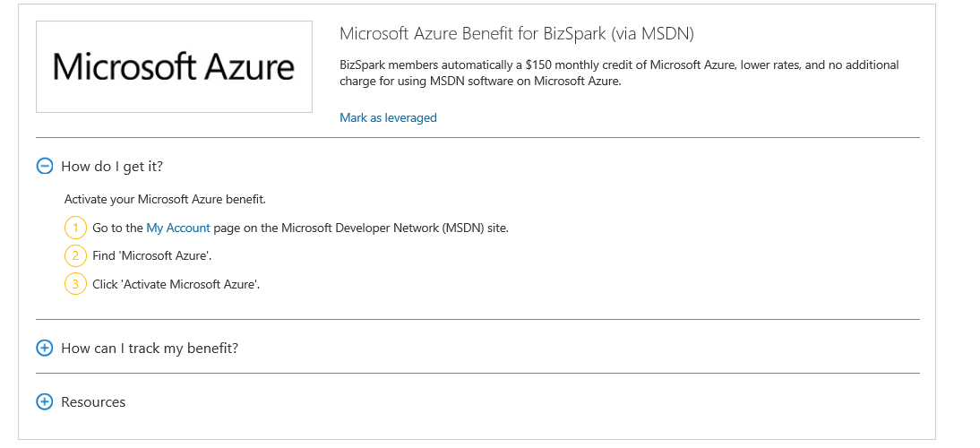980x448 pixels.
Task: Click the step 3 numbered circle icon
Action: (75, 284)
